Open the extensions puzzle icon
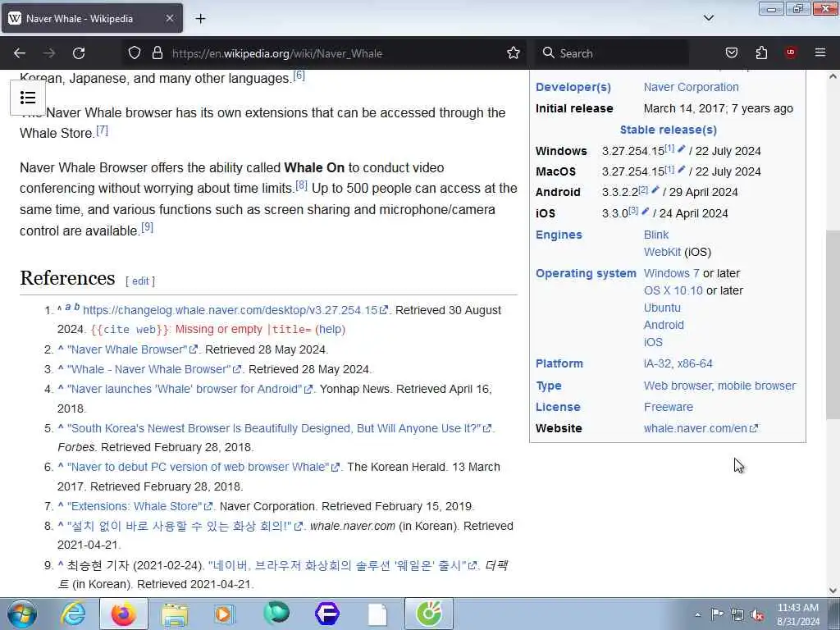 tap(761, 52)
